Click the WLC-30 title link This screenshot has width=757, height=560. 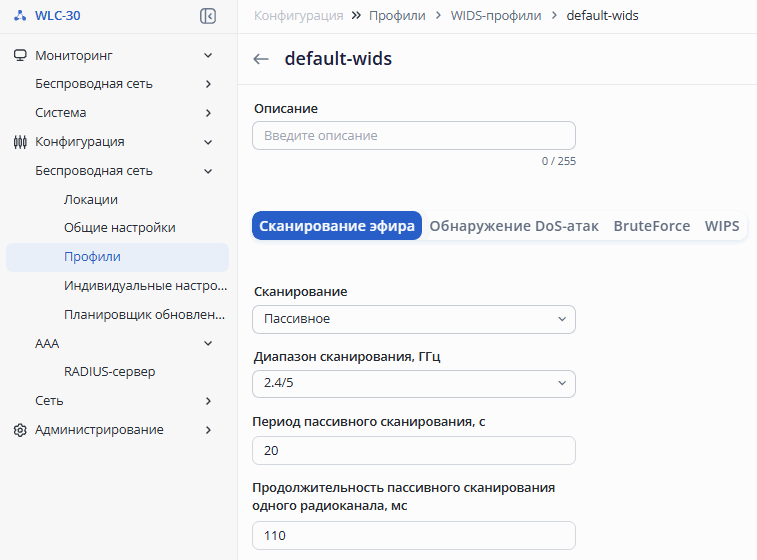pos(57,15)
